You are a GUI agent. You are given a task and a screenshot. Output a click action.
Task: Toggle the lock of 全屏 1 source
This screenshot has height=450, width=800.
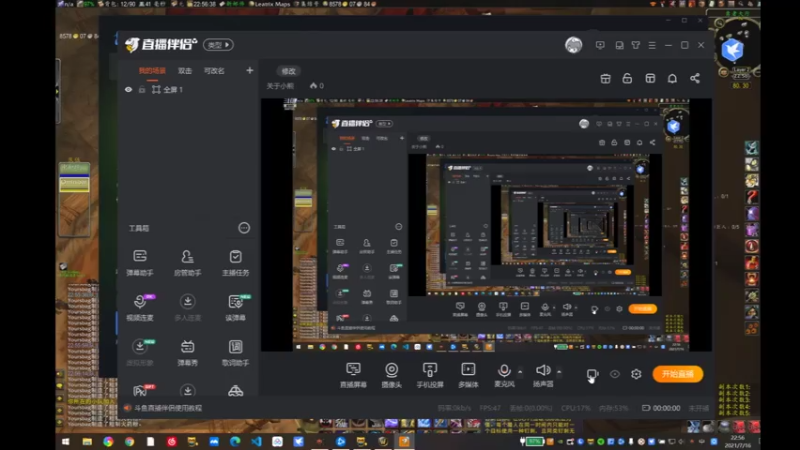click(x=142, y=89)
